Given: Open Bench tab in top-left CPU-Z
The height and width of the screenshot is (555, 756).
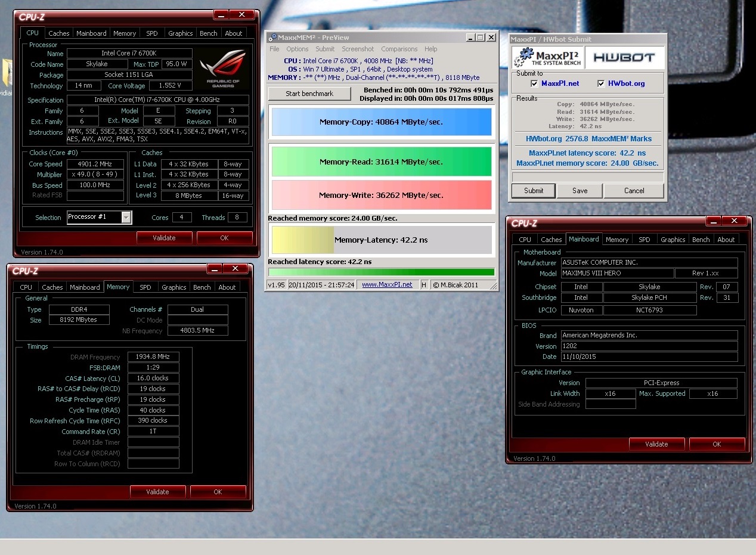Looking at the screenshot, I should coord(208,33).
